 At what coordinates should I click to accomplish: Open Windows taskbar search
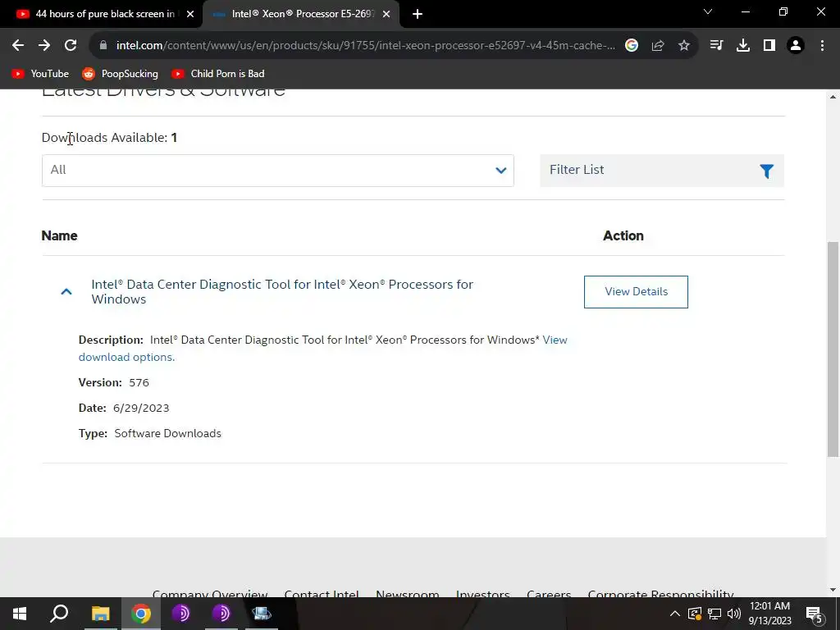point(59,614)
